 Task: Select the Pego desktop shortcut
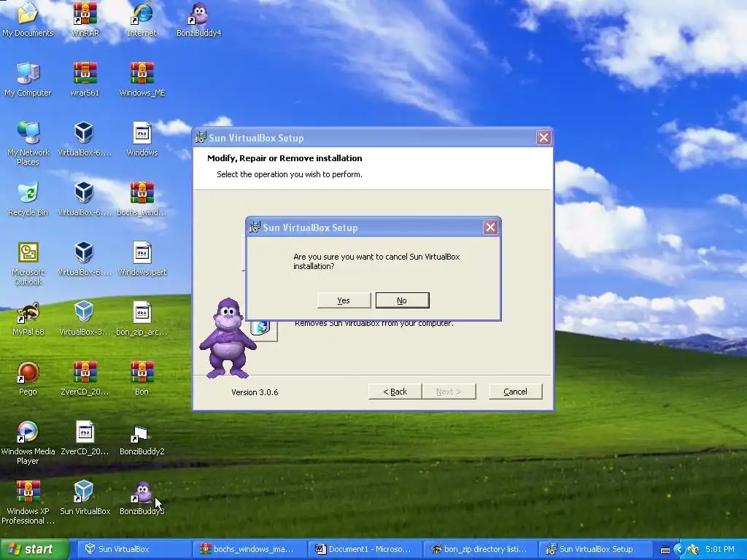[x=28, y=378]
